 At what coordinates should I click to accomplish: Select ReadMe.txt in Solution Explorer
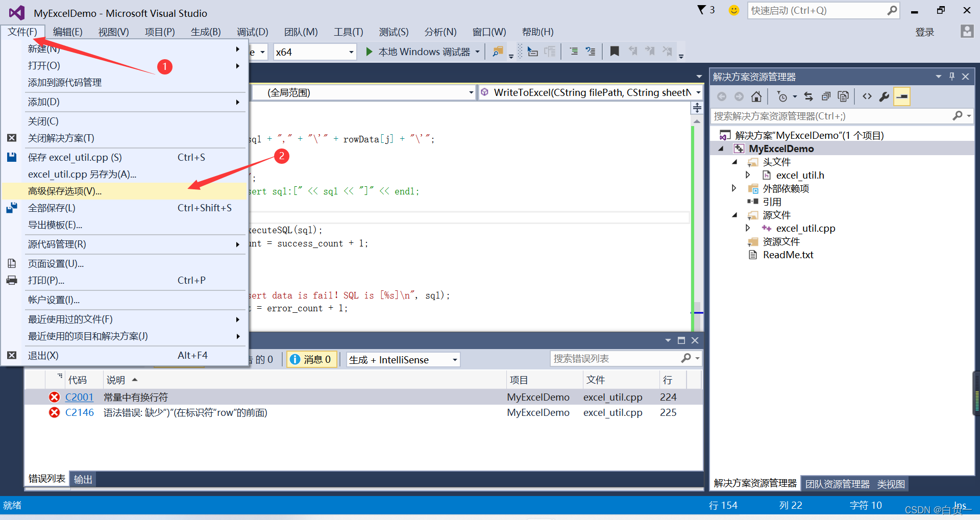788,255
